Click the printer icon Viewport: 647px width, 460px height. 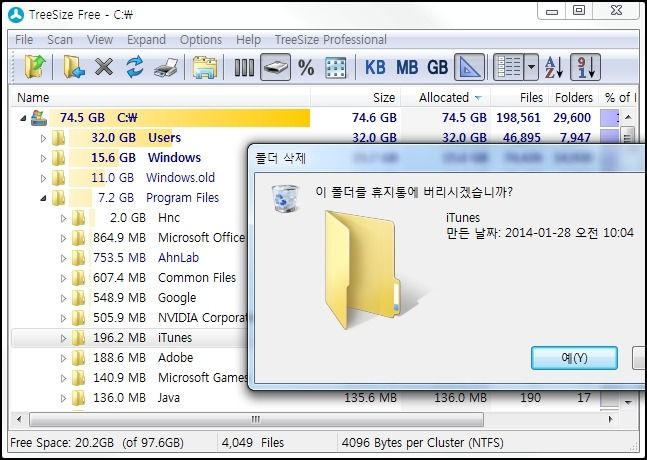click(166, 67)
